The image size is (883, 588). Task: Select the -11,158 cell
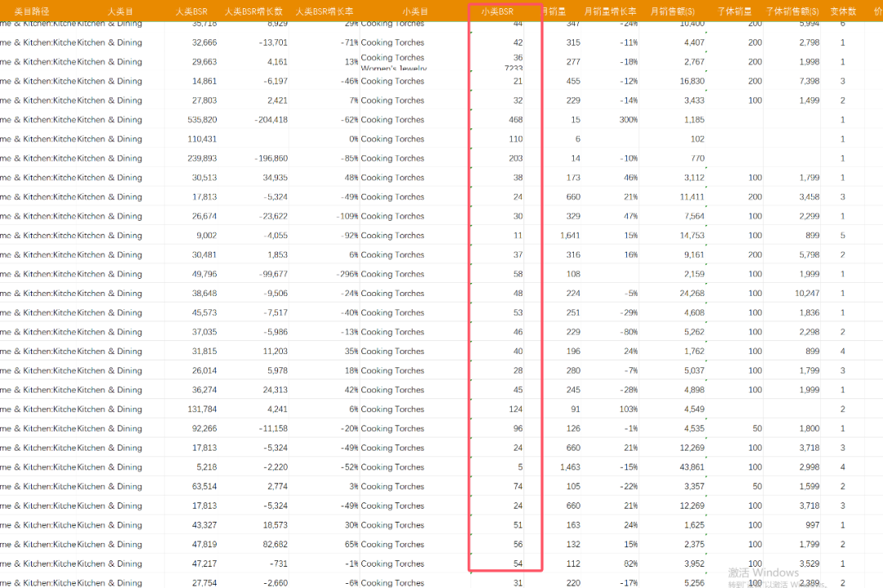pyautogui.click(x=273, y=428)
